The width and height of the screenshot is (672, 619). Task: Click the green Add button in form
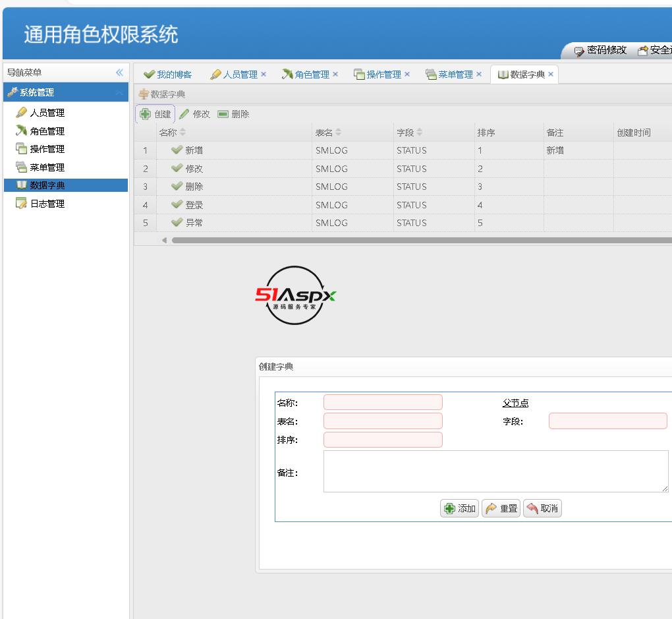click(460, 508)
